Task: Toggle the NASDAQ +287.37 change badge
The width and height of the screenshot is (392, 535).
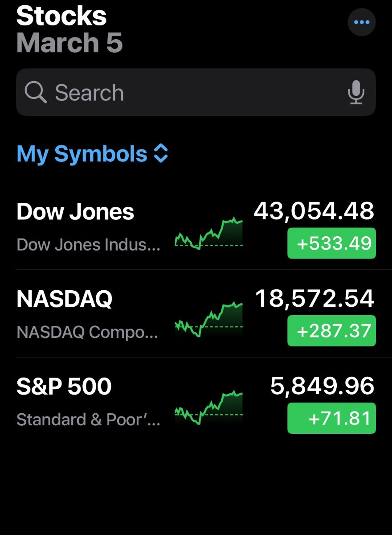Action: [x=331, y=331]
